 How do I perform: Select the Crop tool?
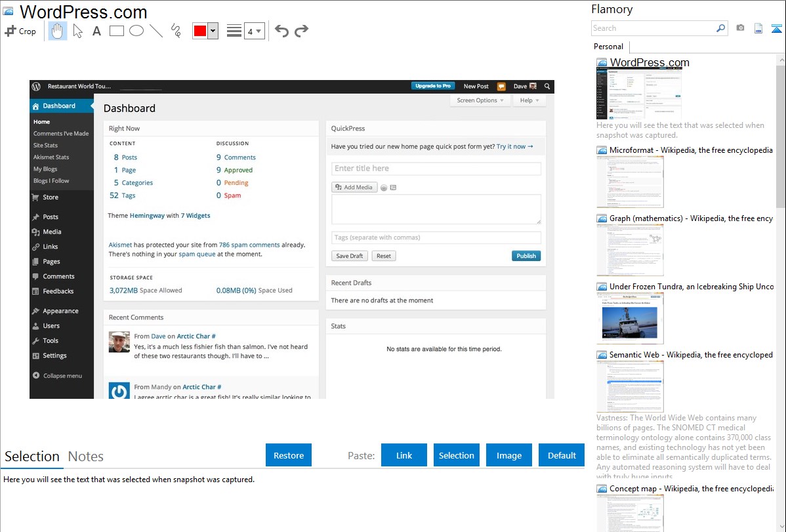20,31
